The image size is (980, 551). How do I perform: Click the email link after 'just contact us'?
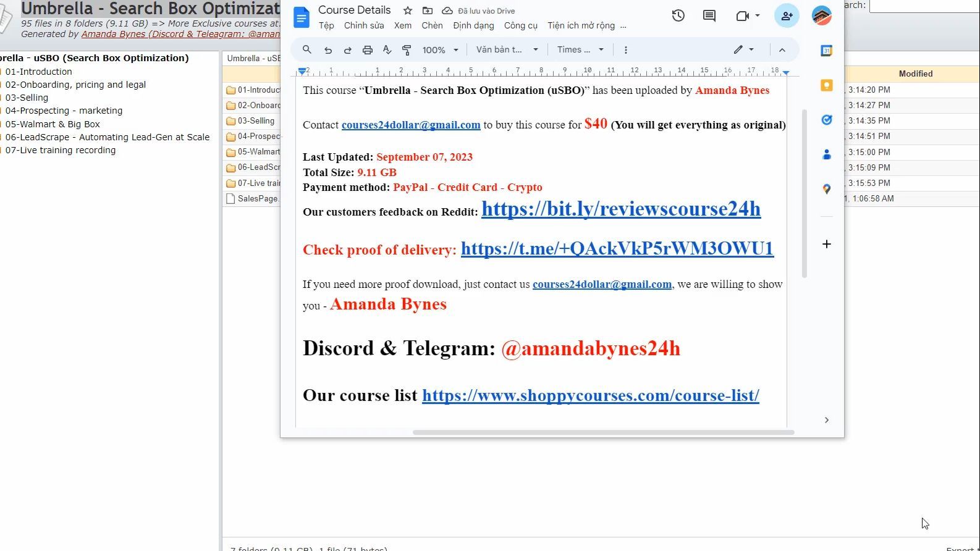pyautogui.click(x=602, y=284)
